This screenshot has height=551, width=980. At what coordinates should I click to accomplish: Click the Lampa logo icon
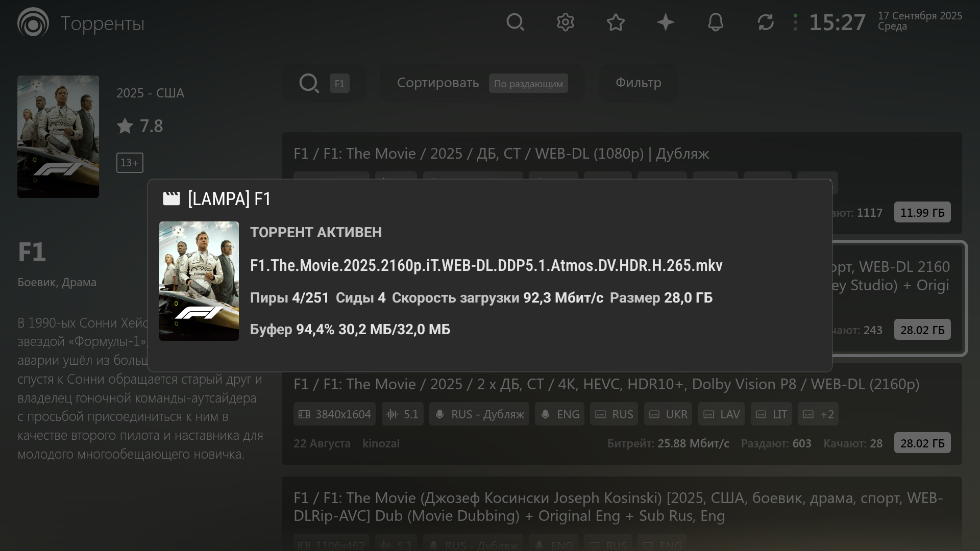coord(33,22)
